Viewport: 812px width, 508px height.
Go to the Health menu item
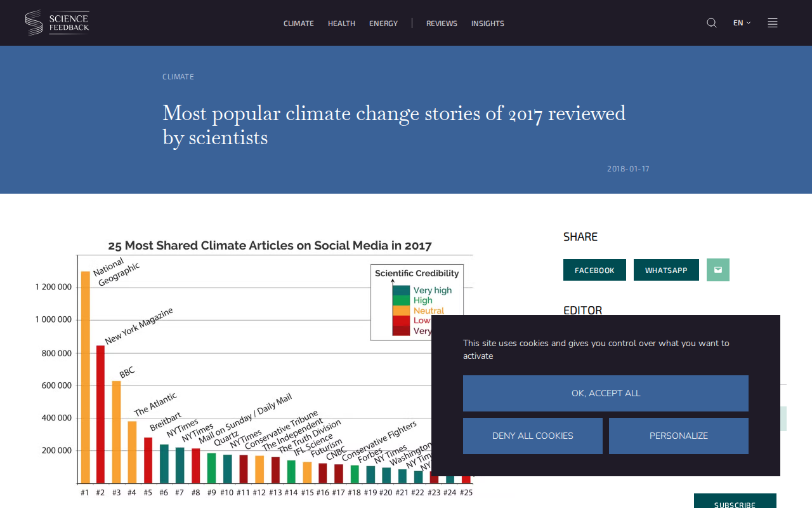(x=341, y=23)
